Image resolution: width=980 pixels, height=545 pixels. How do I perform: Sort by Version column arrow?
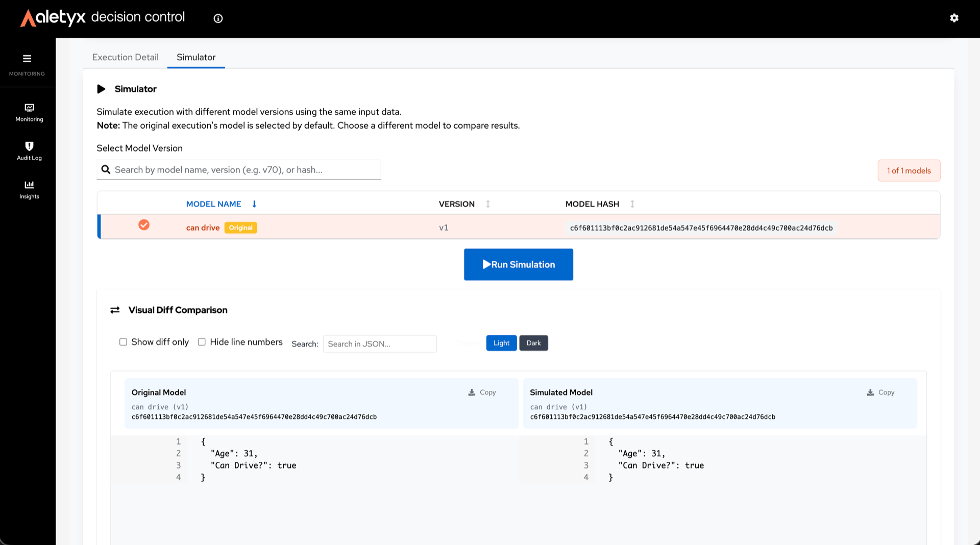tap(488, 204)
